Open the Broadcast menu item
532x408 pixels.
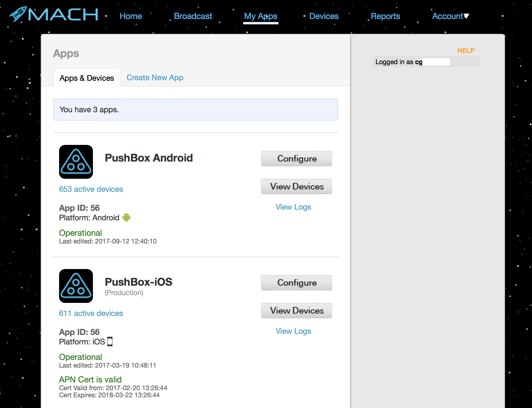pos(193,16)
